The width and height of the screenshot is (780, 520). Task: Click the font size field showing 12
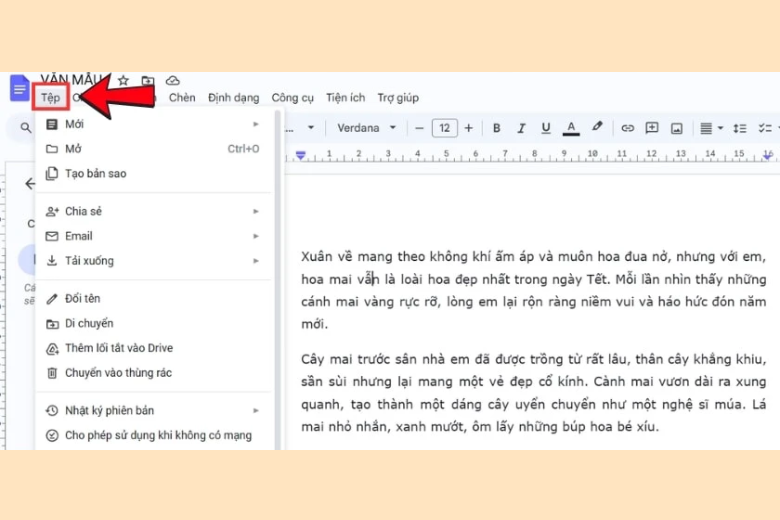tap(444, 128)
